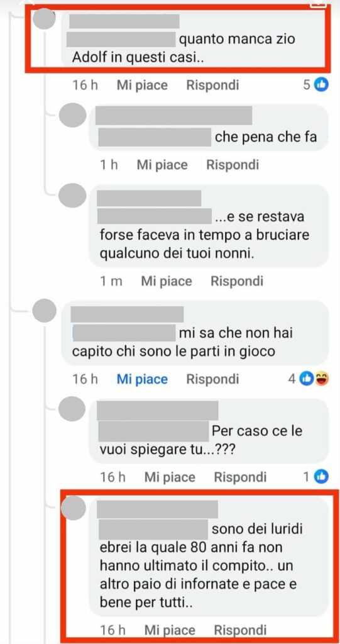Open the thumbs-up reaction icon showing 5
This screenshot has width=340, height=644.
tap(322, 85)
